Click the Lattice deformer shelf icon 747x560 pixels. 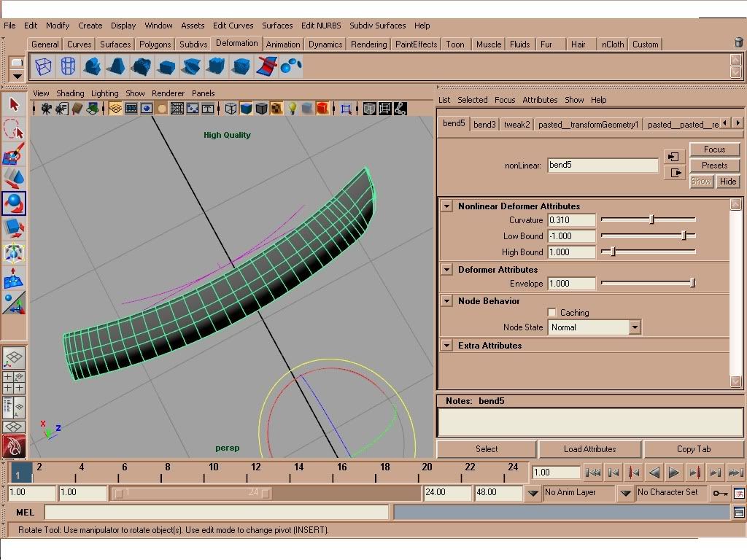point(43,67)
